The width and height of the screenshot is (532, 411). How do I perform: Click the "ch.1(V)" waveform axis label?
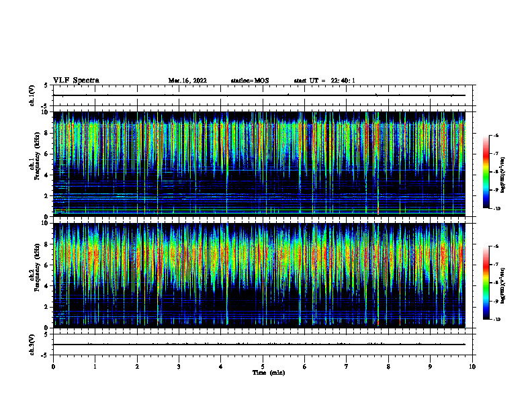pyautogui.click(x=32, y=95)
